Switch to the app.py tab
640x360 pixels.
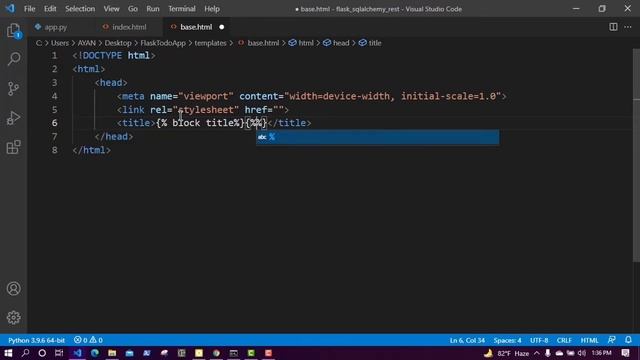(56, 27)
